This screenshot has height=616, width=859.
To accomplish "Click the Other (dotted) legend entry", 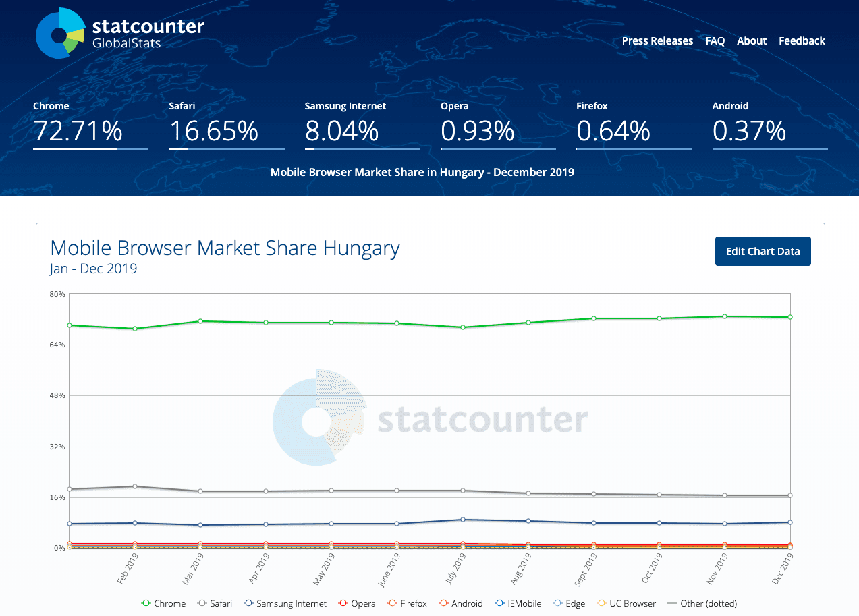I will 702,603.
